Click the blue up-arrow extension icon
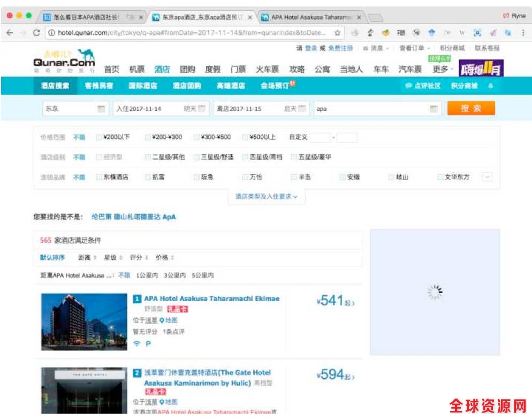Image resolution: width=532 pixels, height=419 pixels. 431,33
